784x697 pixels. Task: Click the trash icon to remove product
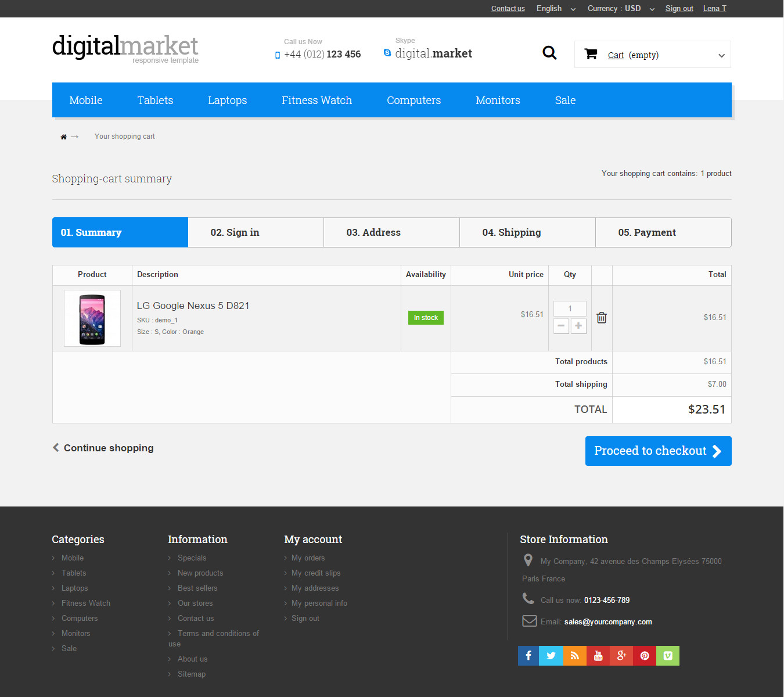pos(602,318)
